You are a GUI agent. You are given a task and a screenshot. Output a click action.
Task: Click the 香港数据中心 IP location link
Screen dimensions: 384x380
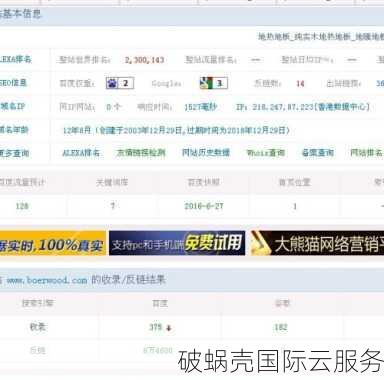(x=343, y=107)
